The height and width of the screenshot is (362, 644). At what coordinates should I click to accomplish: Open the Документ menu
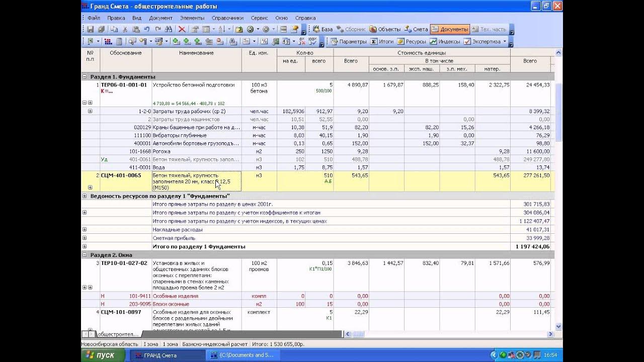pos(160,18)
